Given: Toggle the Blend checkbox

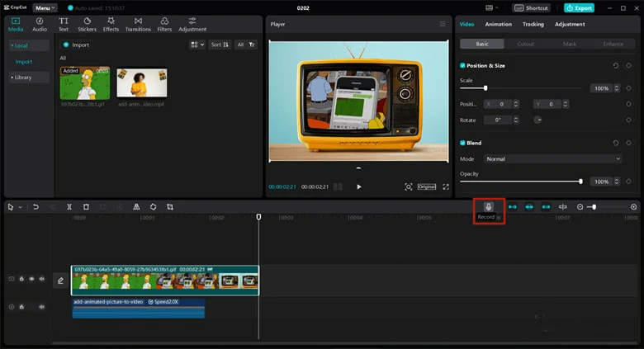Looking at the screenshot, I should 462,143.
